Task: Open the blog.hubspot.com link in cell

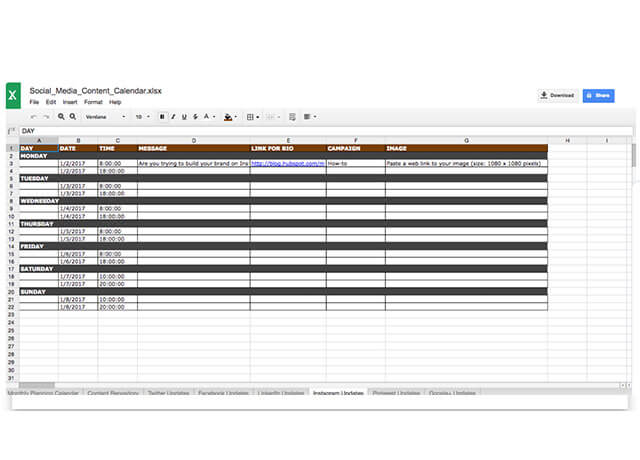Action: (287, 163)
